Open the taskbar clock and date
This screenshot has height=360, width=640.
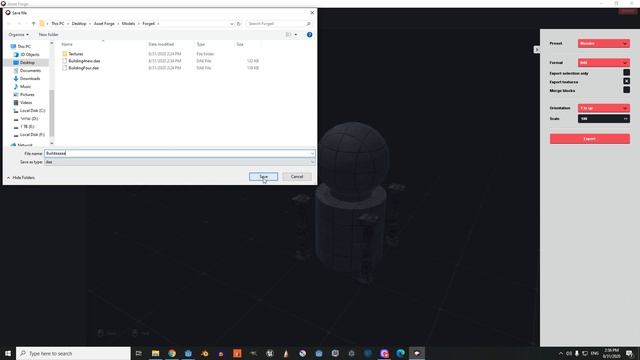pyautogui.click(x=611, y=353)
